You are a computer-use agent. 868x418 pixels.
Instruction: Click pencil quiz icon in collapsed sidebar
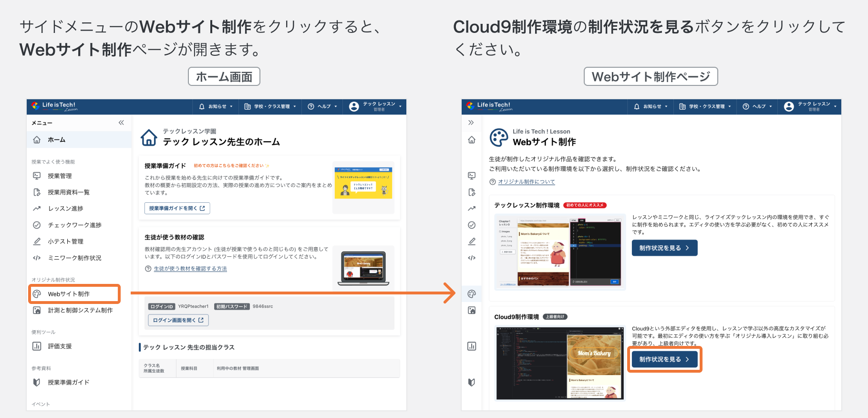coord(472,241)
